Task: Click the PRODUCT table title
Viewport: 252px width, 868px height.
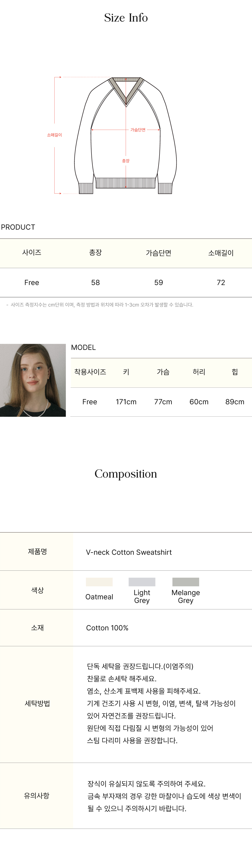Action: 18,227
